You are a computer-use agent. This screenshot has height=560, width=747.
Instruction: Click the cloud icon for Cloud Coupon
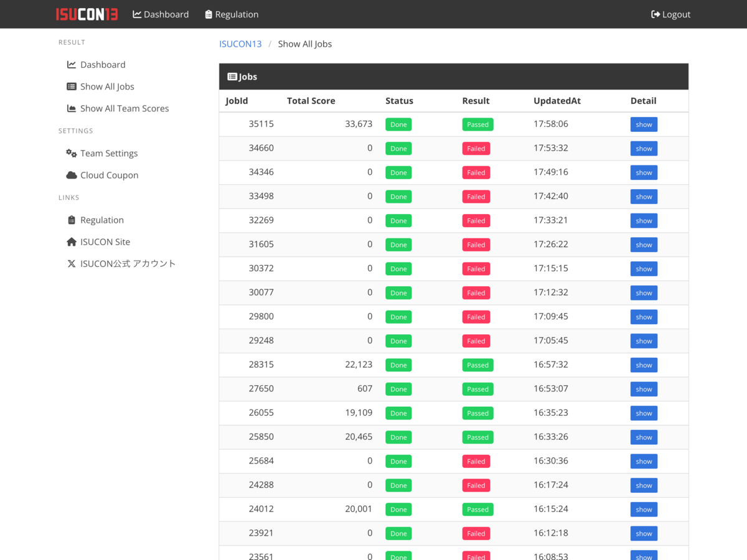point(72,175)
